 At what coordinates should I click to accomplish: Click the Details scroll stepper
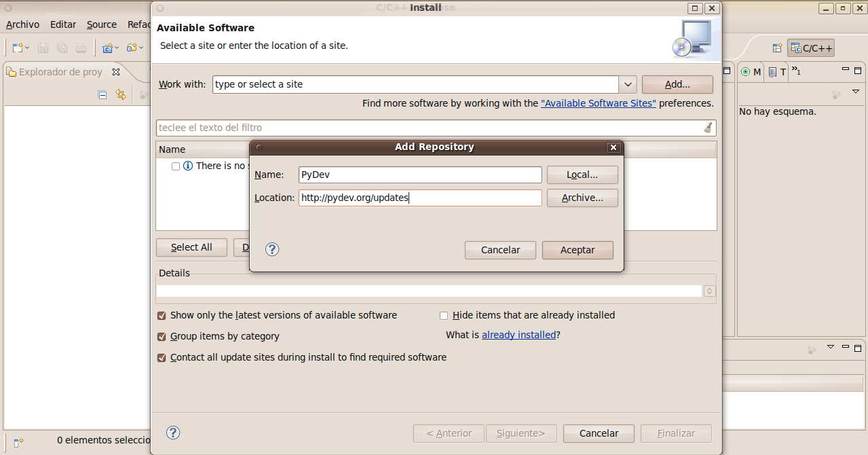pos(709,291)
